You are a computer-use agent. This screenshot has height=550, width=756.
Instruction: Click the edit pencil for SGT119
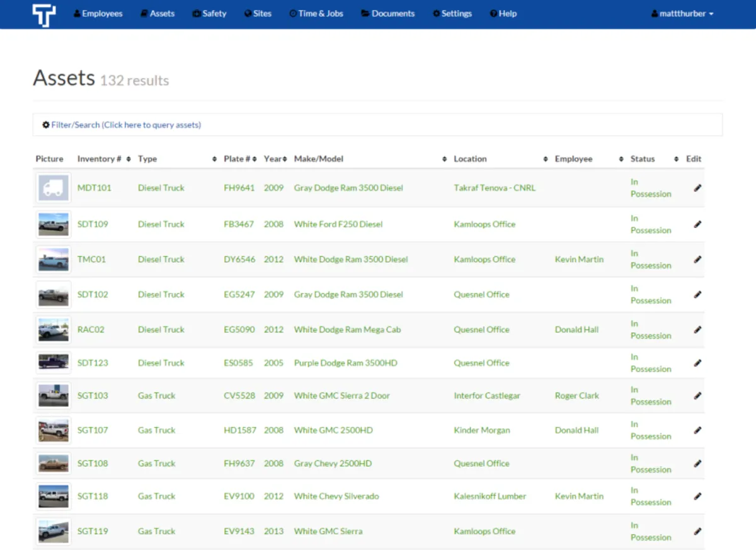click(x=697, y=531)
